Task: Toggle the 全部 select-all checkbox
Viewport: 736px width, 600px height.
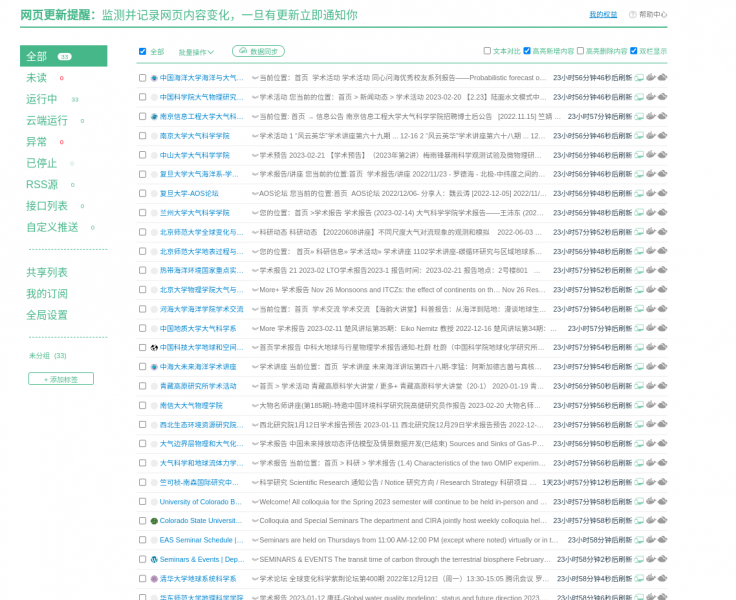Action: [x=142, y=51]
